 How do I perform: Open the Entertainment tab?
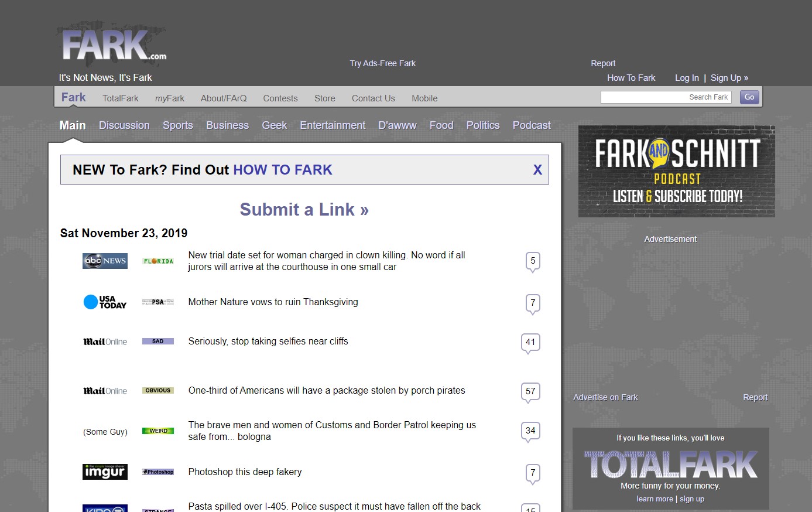point(333,125)
